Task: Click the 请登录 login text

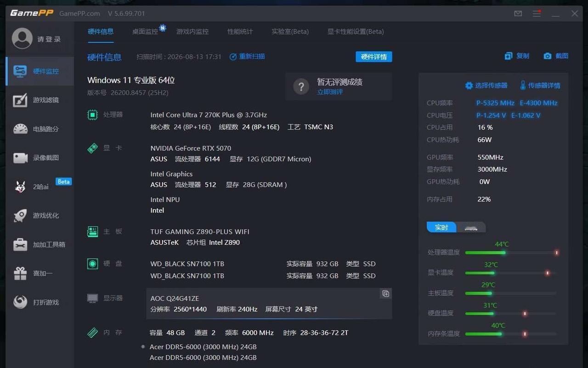Action: click(x=49, y=39)
